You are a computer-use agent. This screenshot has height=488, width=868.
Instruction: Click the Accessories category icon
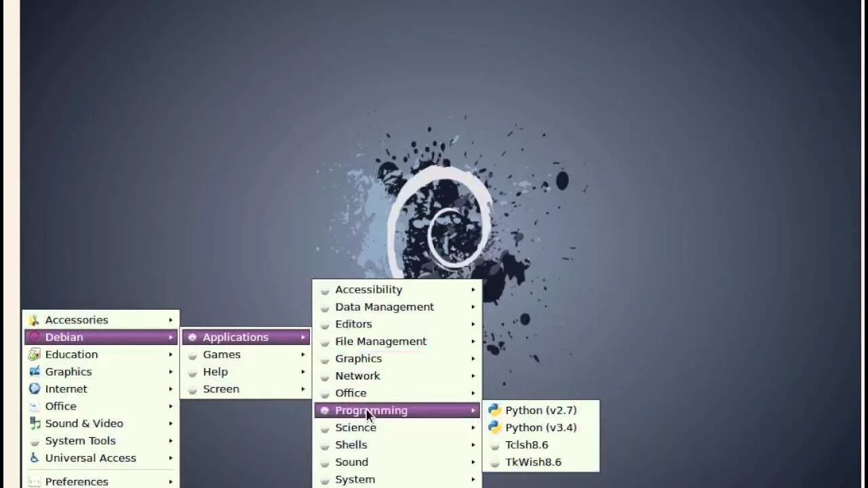tap(34, 320)
